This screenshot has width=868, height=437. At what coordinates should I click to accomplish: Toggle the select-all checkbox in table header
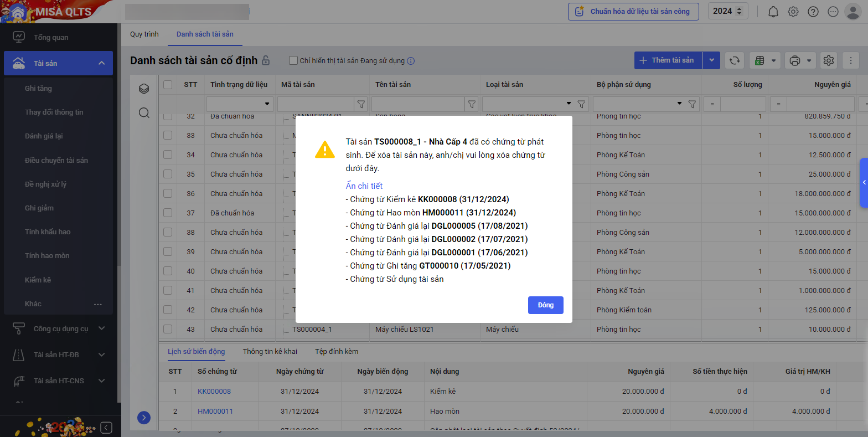[x=168, y=85]
